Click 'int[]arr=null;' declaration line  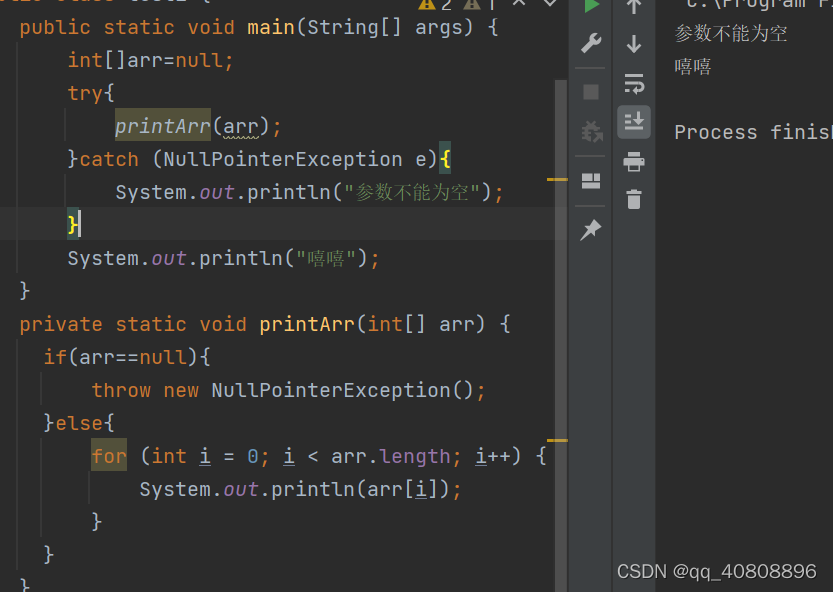(x=150, y=60)
